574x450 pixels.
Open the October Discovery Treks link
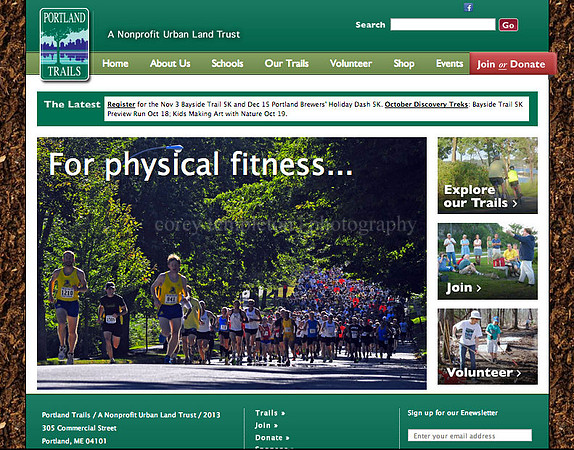pos(426,104)
